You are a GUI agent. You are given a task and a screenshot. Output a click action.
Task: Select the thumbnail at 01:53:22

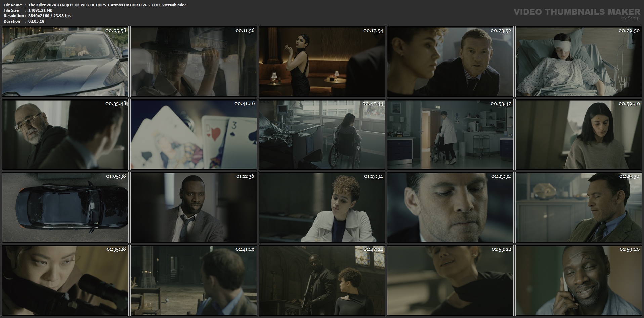[x=450, y=280]
